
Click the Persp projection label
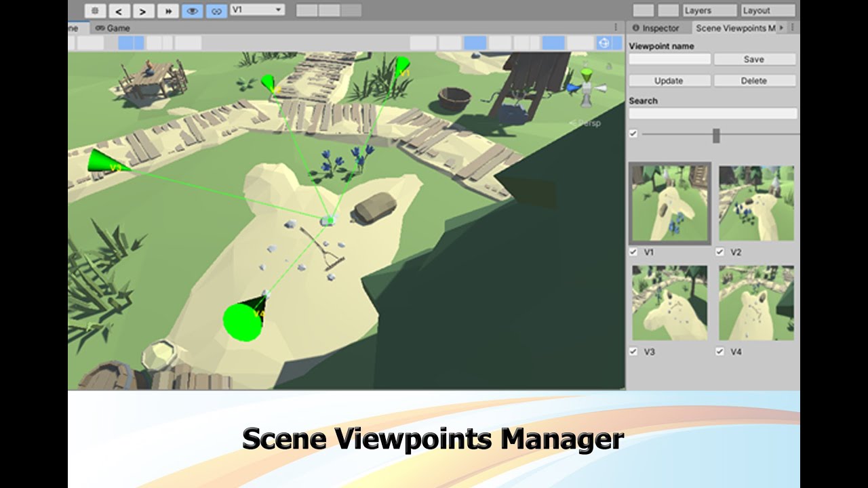(586, 123)
